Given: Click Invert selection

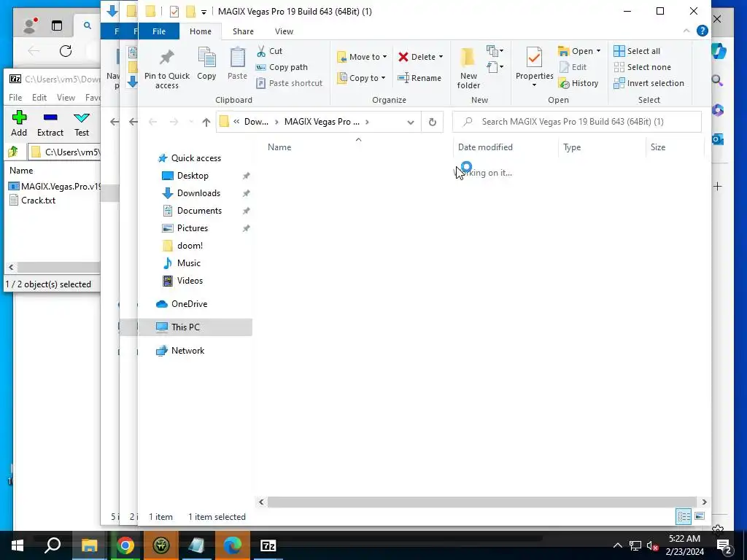Looking at the screenshot, I should click(649, 83).
